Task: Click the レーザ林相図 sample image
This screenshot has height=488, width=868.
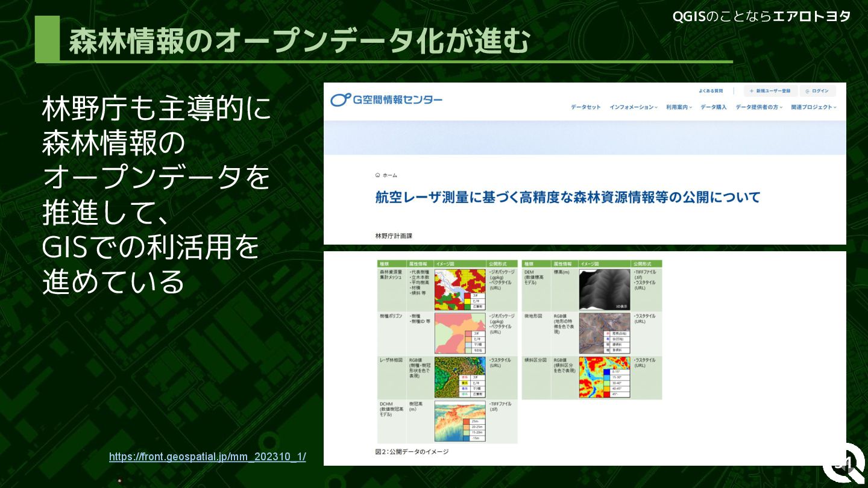Action: [460, 377]
